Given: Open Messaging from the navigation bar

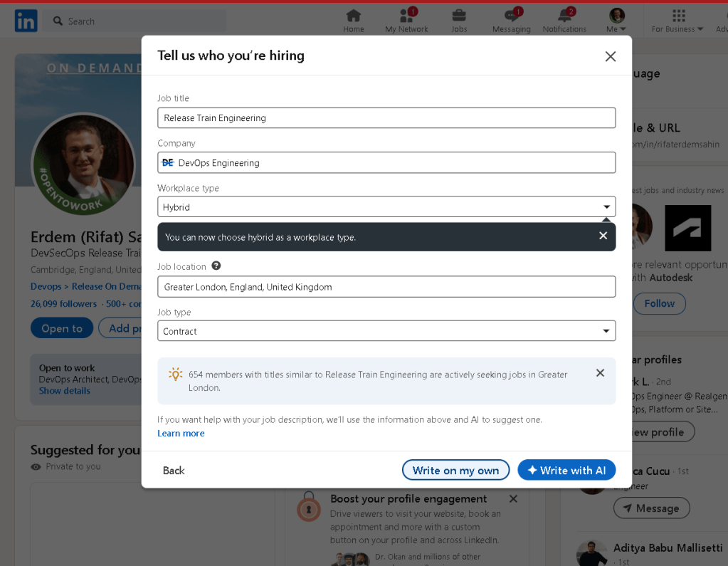Looking at the screenshot, I should (x=511, y=21).
